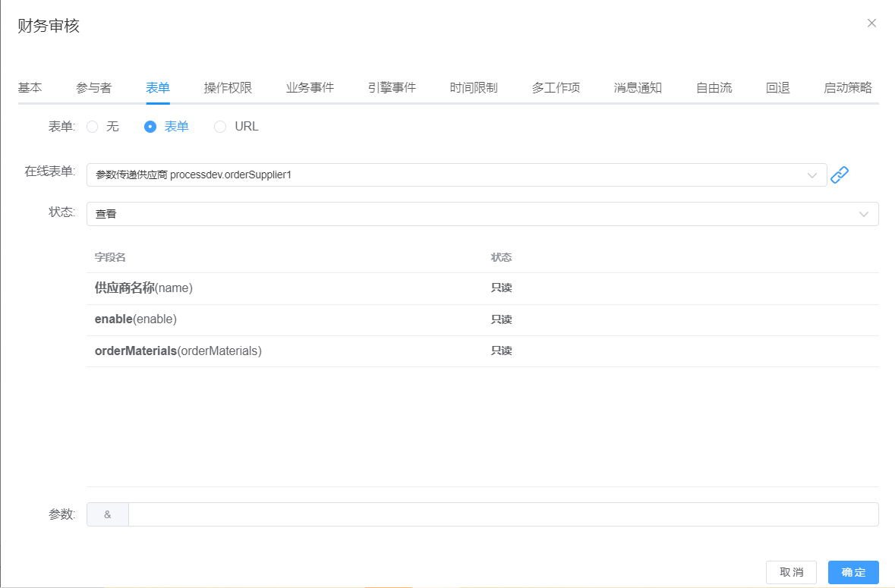Screen dimensions: 895x588
Task: Select the 无 radio option
Action: pyautogui.click(x=92, y=126)
